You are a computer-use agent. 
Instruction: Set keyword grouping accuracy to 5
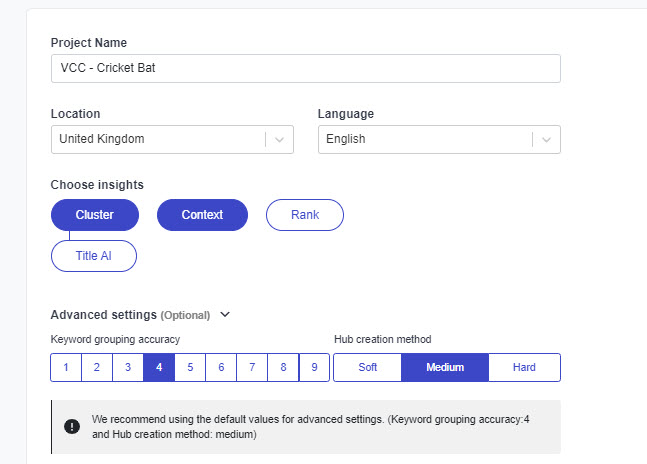point(190,368)
